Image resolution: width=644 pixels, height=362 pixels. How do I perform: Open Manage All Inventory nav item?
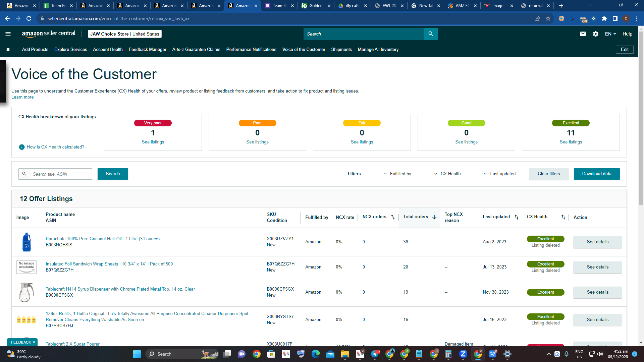pyautogui.click(x=378, y=50)
